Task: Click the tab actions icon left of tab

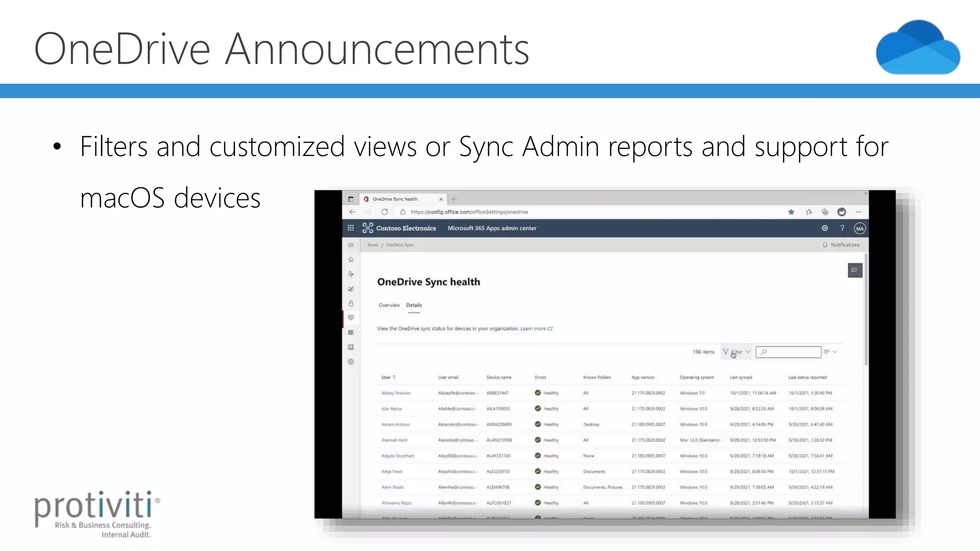Action: pos(351,199)
